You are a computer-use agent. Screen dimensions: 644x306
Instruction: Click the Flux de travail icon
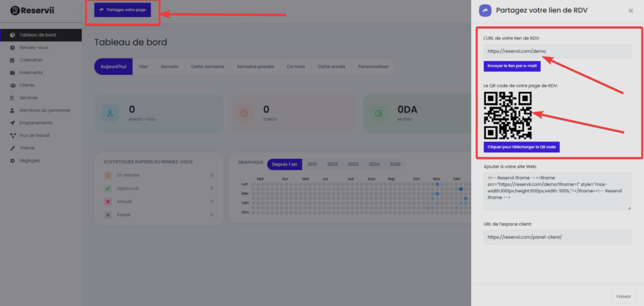pos(13,135)
